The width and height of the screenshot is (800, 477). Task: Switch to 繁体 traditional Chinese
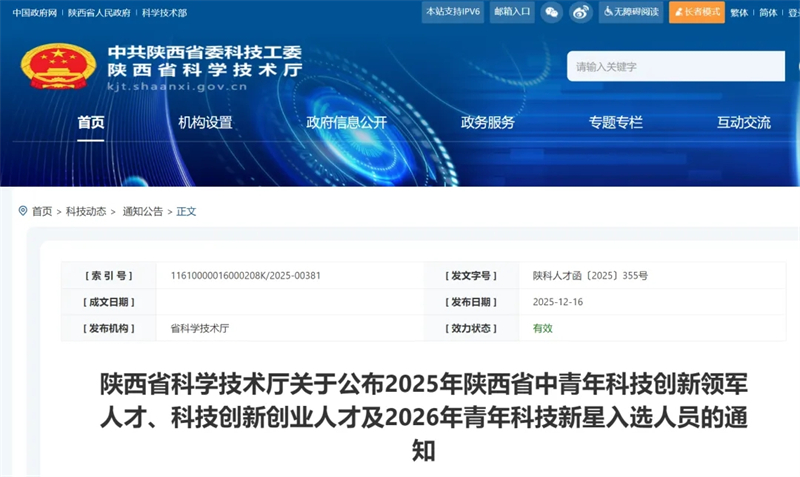coord(739,13)
